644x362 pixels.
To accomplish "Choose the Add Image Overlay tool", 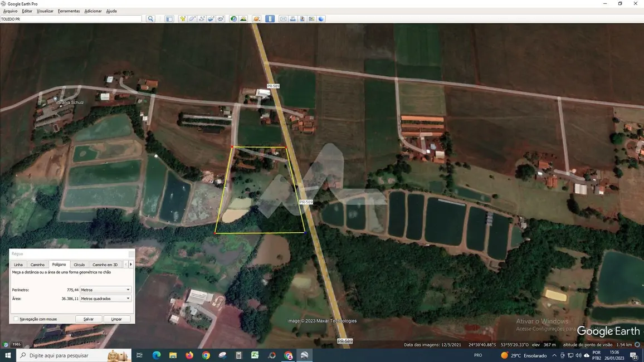I will point(211,19).
